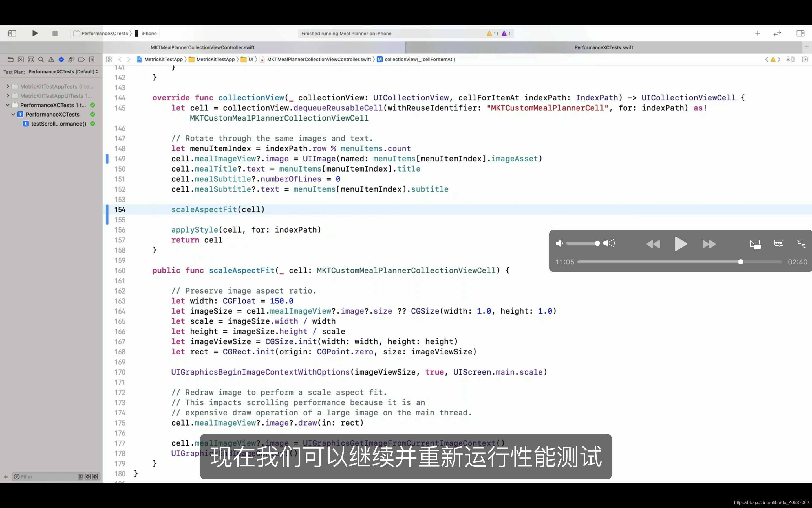
Task: Go forward in editor history
Action: click(129, 60)
